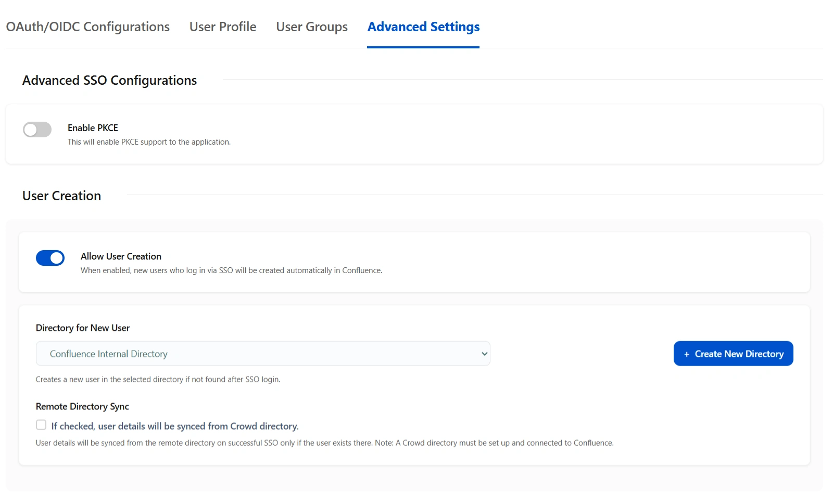833x504 pixels.
Task: Click 'When enabled, new users who log in' description
Action: (x=231, y=270)
